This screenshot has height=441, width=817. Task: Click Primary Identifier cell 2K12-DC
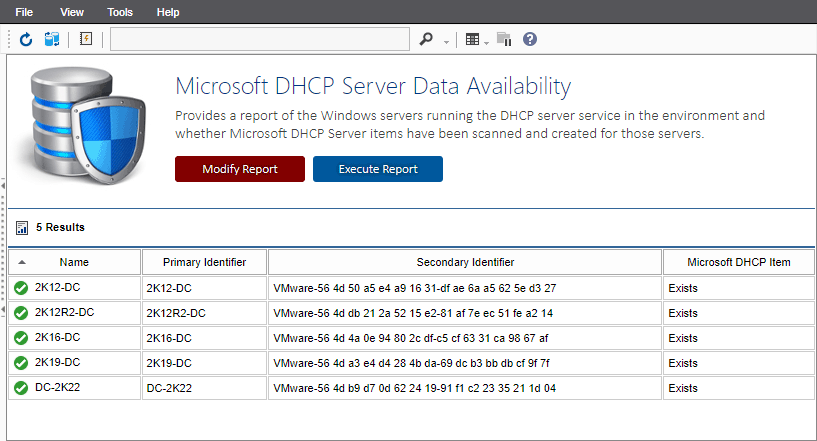point(204,288)
